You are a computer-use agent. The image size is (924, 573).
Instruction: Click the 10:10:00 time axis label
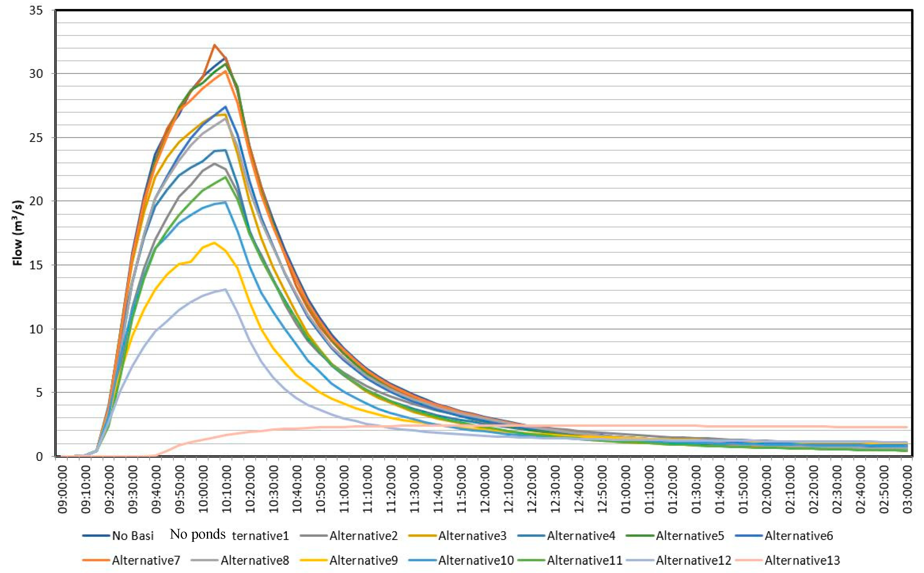coord(227,489)
